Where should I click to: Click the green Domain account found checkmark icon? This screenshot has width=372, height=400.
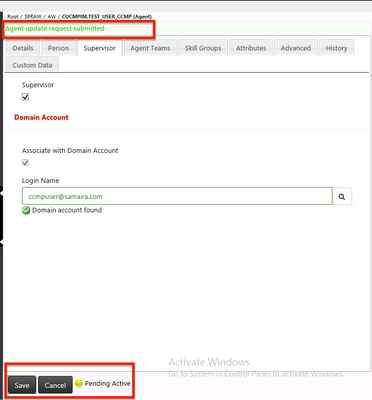(x=26, y=210)
